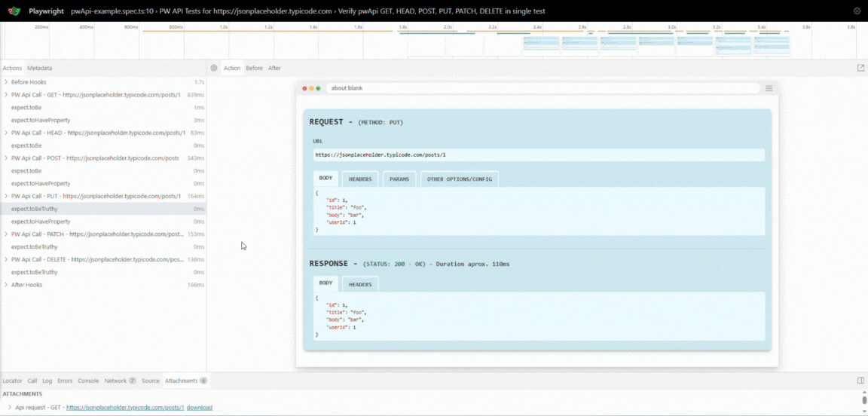Expand the After Hooks action

click(6, 285)
